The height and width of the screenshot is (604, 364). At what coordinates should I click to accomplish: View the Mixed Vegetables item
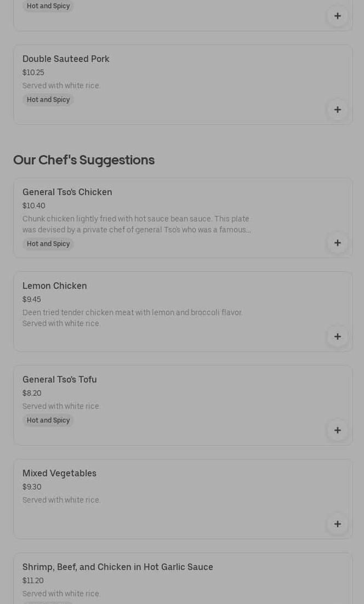(59, 473)
